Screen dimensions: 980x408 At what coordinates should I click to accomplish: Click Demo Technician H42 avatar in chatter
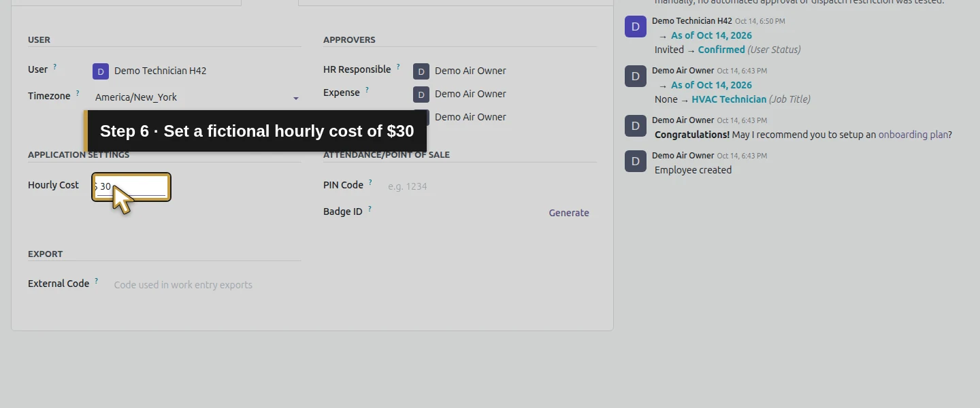(x=636, y=27)
